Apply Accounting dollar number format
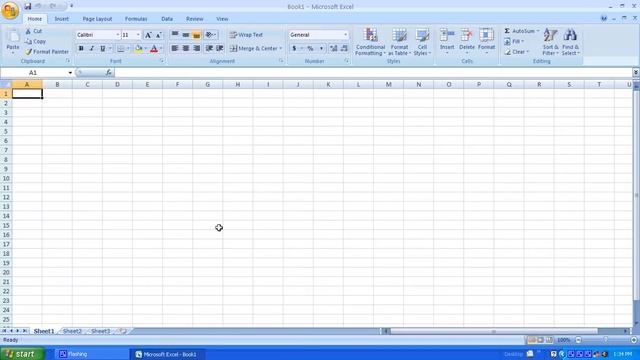The width and height of the screenshot is (640, 360). 294,49
